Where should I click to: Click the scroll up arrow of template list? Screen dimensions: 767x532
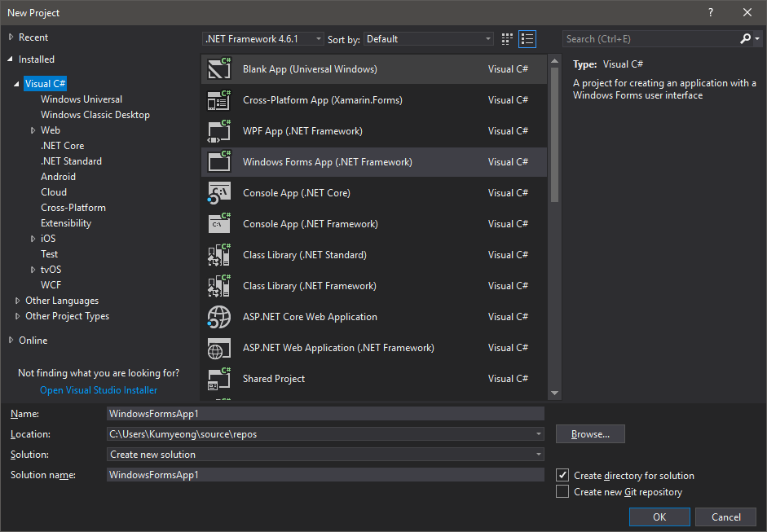pos(555,61)
